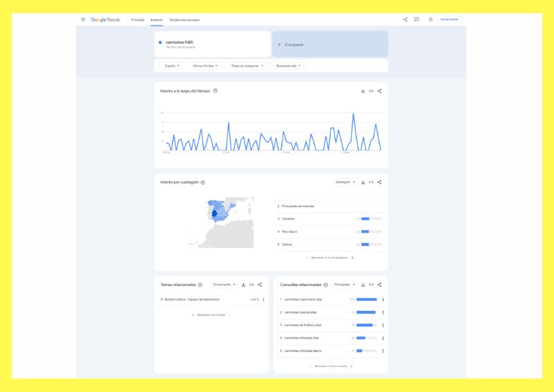Click help icon beside Interés a lo largo del tiempo

point(215,91)
